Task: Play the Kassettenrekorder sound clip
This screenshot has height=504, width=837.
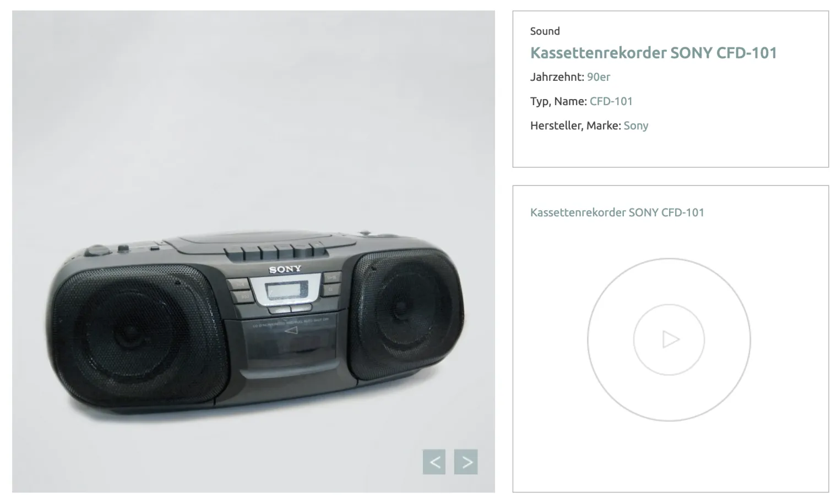Action: tap(669, 339)
